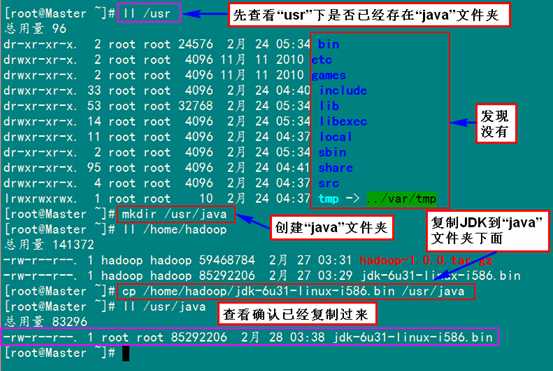Click link count 53 in lib row
Image resolution: width=553 pixels, height=371 pixels.
[x=94, y=106]
